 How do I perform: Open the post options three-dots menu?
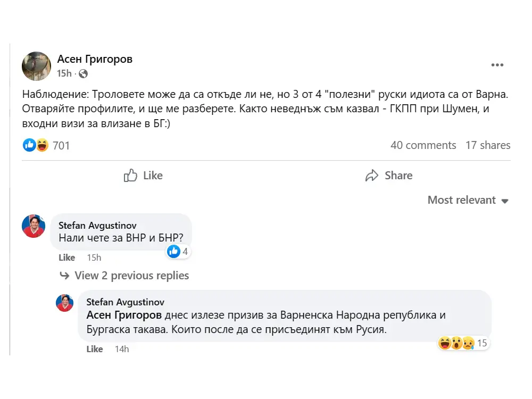click(497, 65)
